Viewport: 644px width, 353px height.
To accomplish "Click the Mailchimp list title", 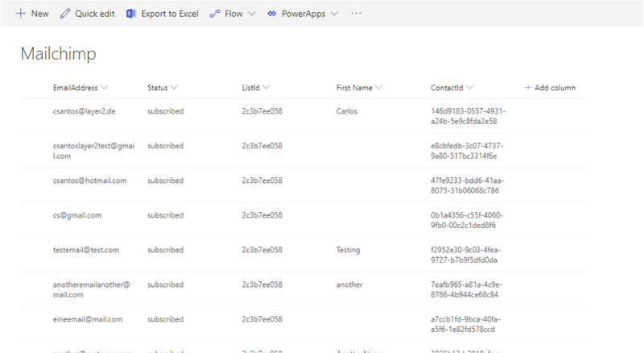I will click(x=58, y=54).
